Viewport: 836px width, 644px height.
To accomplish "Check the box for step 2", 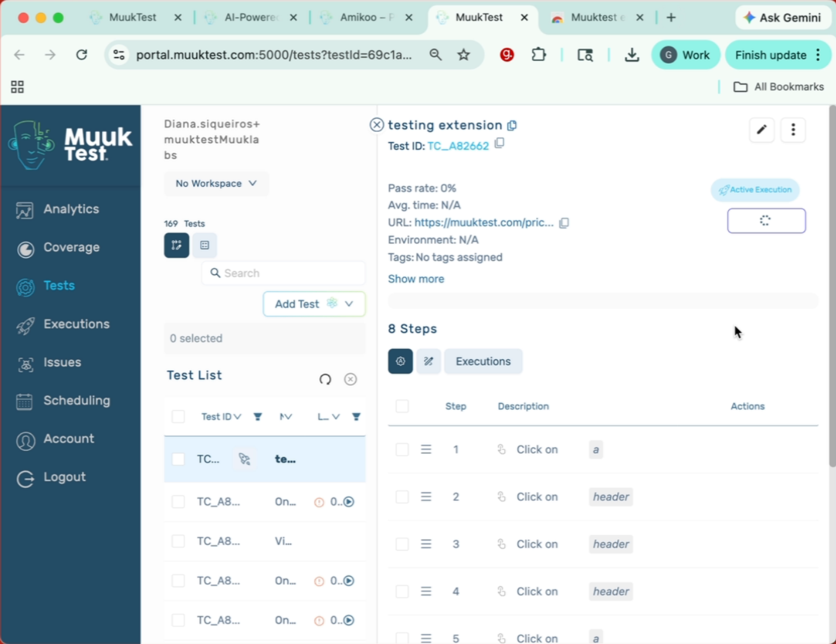I will click(x=402, y=497).
